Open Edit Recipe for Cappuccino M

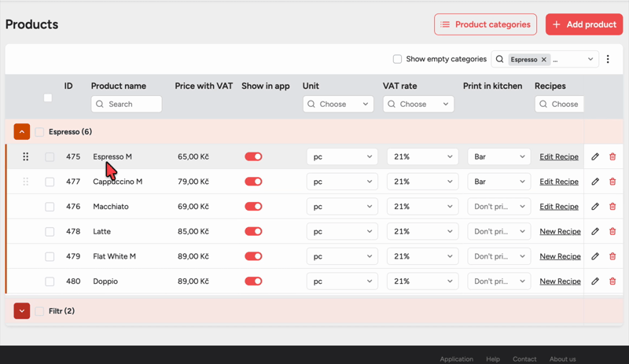pyautogui.click(x=559, y=182)
